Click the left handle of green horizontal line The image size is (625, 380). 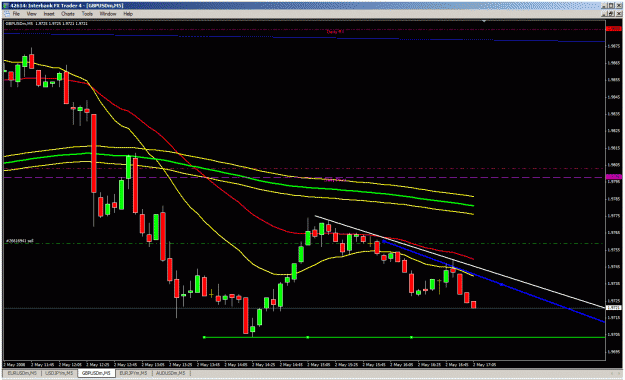(x=204, y=337)
